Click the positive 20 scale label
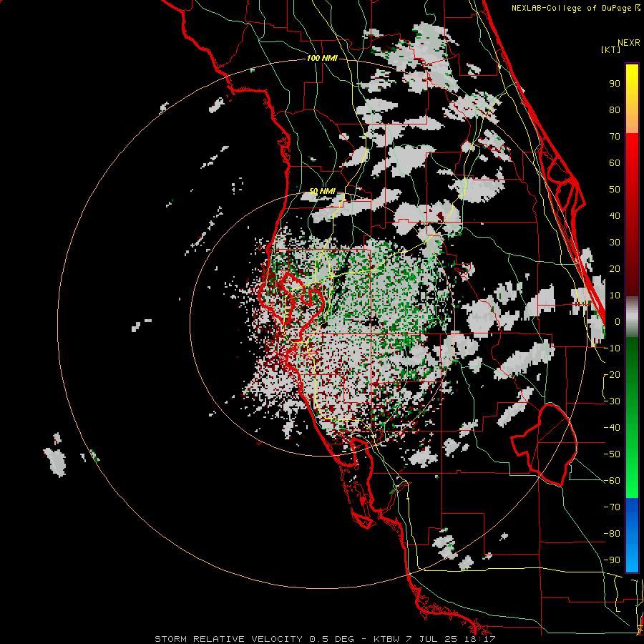Viewport: 644px width, 644px height. [615, 268]
